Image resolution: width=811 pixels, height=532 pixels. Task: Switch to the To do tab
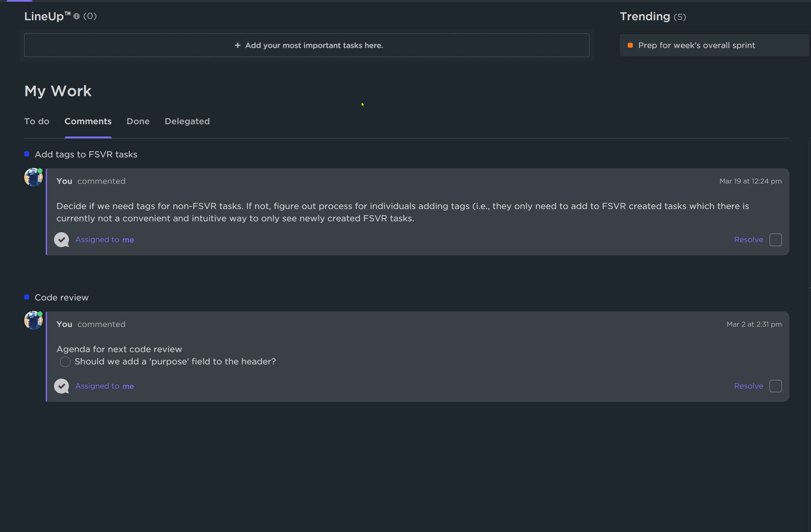point(37,121)
